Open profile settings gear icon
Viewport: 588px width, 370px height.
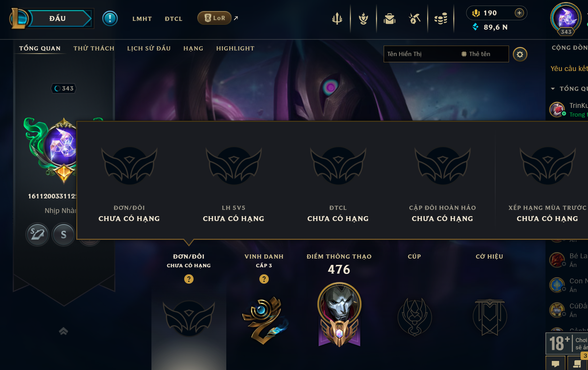point(520,54)
